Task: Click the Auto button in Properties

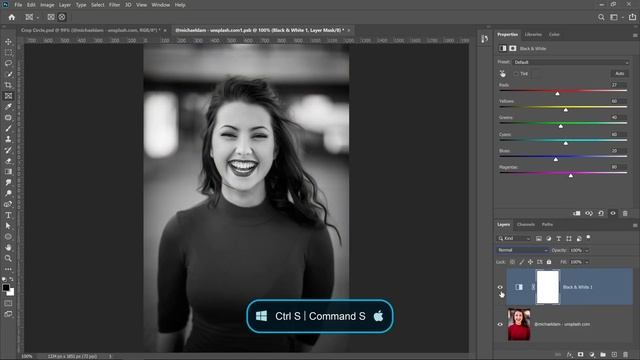Action: [x=620, y=73]
